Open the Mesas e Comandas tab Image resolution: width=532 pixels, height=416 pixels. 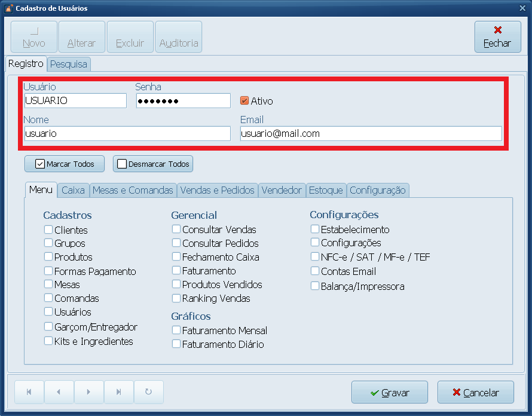[x=133, y=190]
